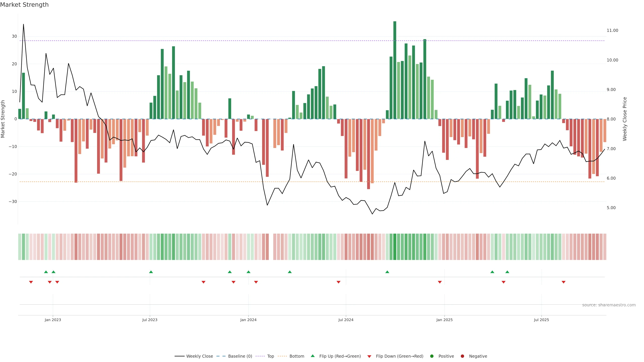Click the Jul 2025 x-axis label
This screenshot has width=644, height=362.
(x=541, y=320)
